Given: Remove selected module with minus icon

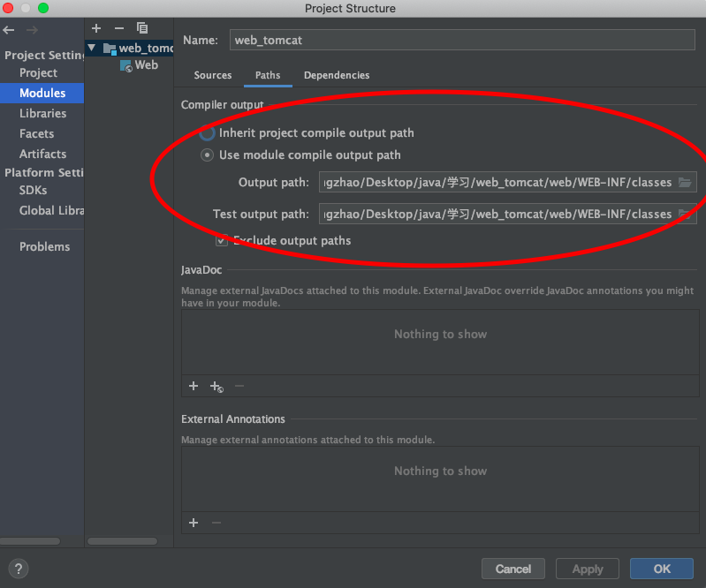Looking at the screenshot, I should click(119, 28).
